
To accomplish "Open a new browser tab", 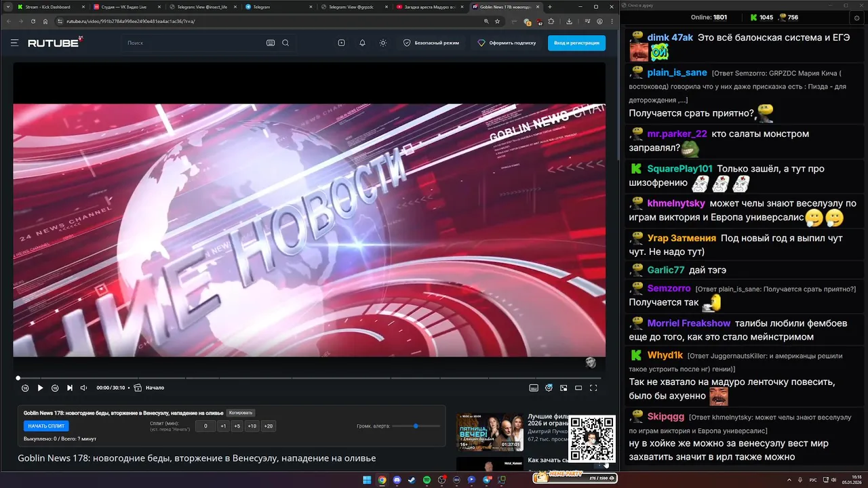I will (550, 7).
